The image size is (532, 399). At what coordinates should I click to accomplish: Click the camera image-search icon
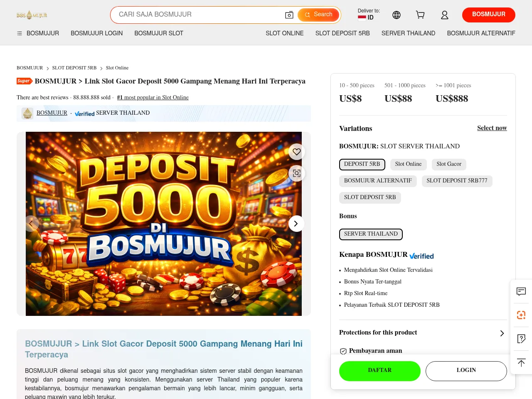coord(289,15)
